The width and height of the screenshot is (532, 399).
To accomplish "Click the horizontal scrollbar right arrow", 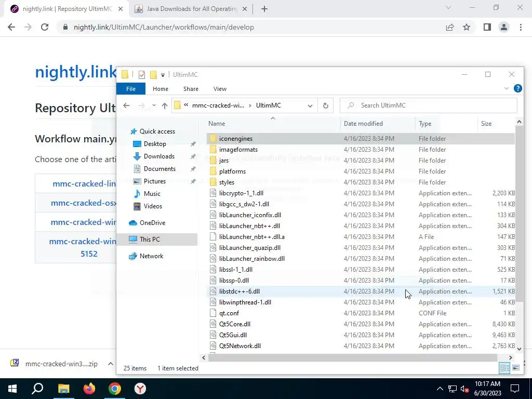I will tap(510, 357).
